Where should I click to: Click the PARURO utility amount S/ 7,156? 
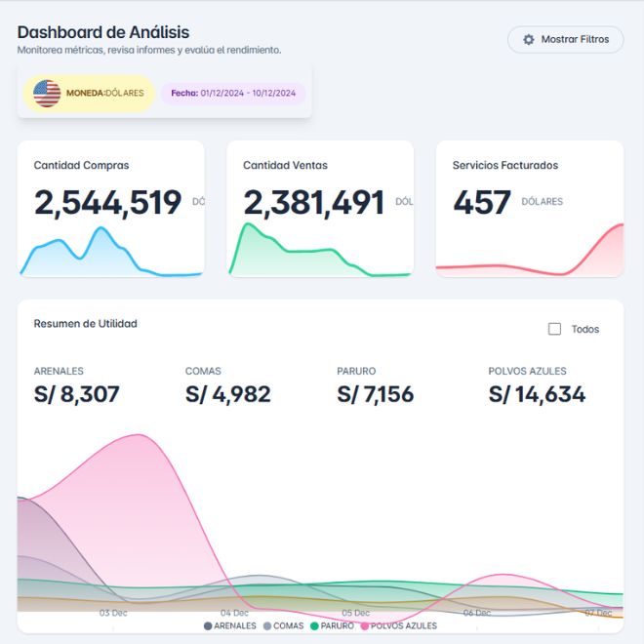coord(376,394)
